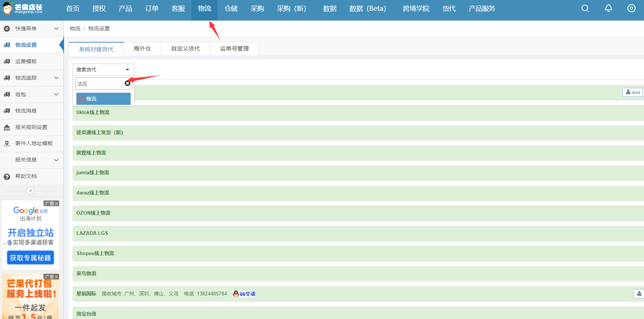Open the 订单 top menu
This screenshot has height=319, width=644.
click(x=152, y=8)
